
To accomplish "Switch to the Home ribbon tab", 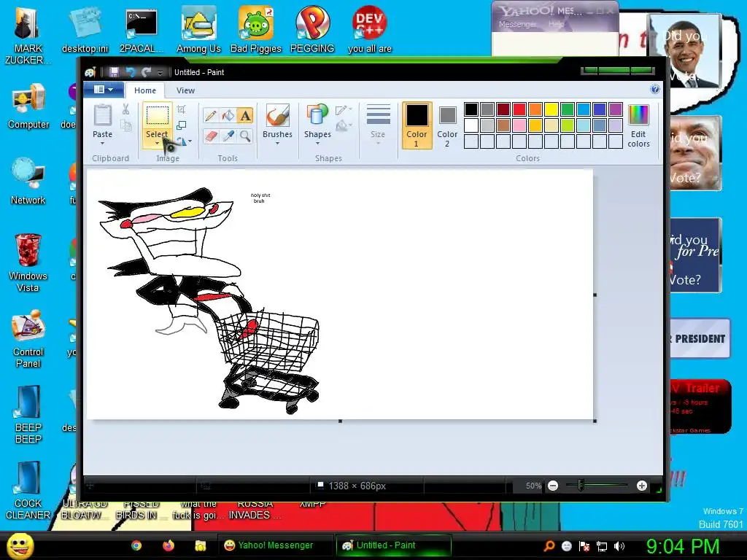I will click(145, 90).
